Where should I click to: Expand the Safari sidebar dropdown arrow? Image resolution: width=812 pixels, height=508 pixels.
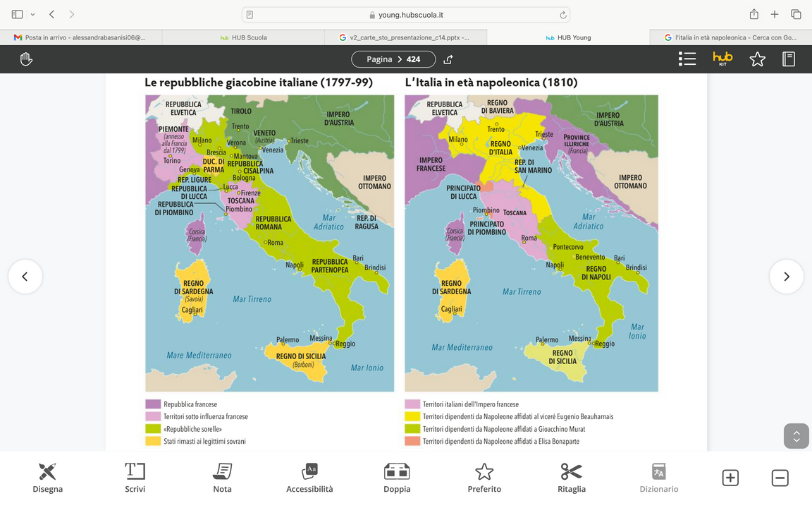pyautogui.click(x=32, y=14)
